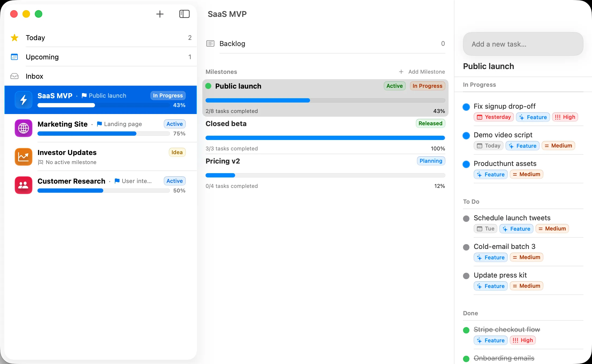Click the Landing page flag icon
Viewport: 592px width, 364px height.
tap(99, 124)
